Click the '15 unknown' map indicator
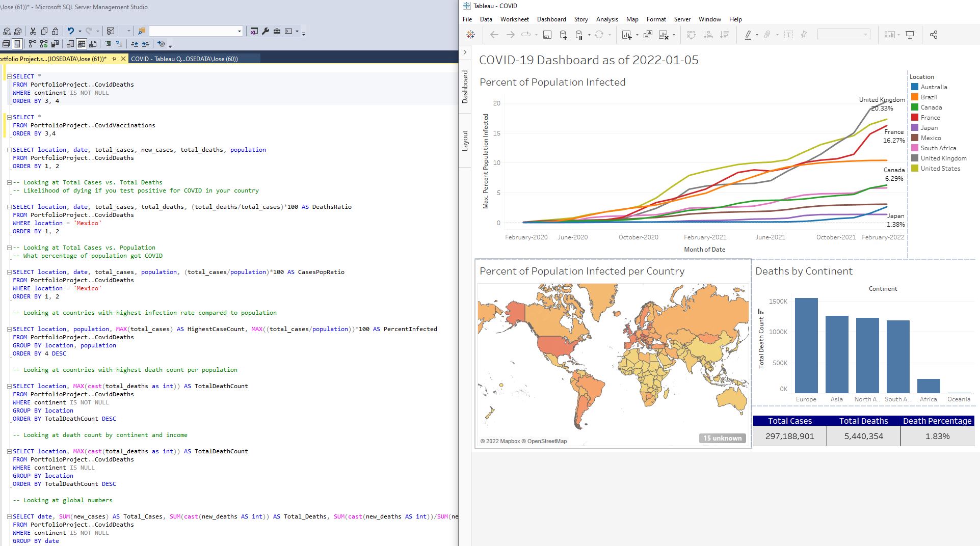 coord(722,438)
